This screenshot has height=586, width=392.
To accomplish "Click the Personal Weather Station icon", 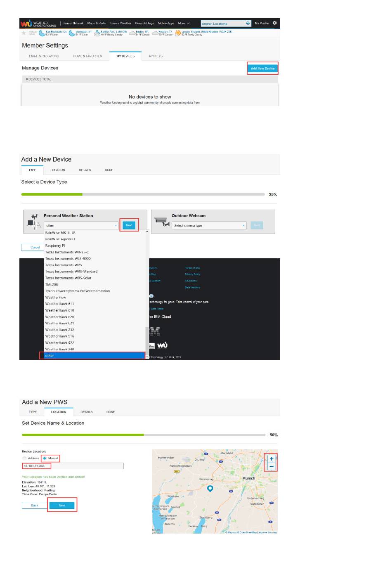I will coord(33,222).
